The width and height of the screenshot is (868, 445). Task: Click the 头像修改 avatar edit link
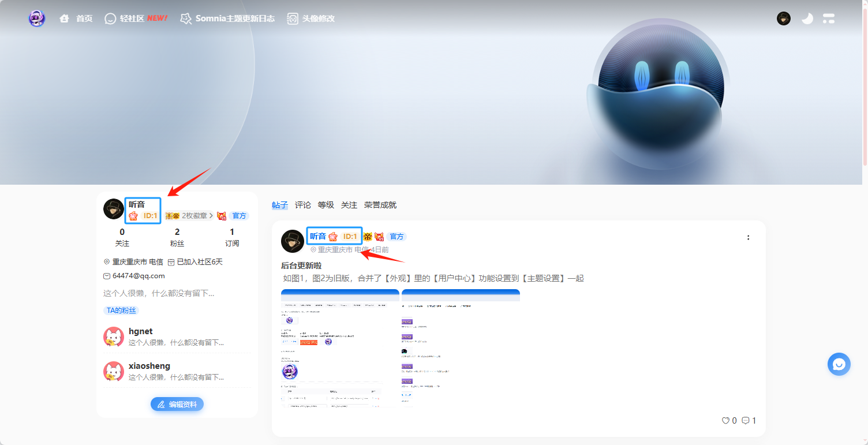(311, 18)
